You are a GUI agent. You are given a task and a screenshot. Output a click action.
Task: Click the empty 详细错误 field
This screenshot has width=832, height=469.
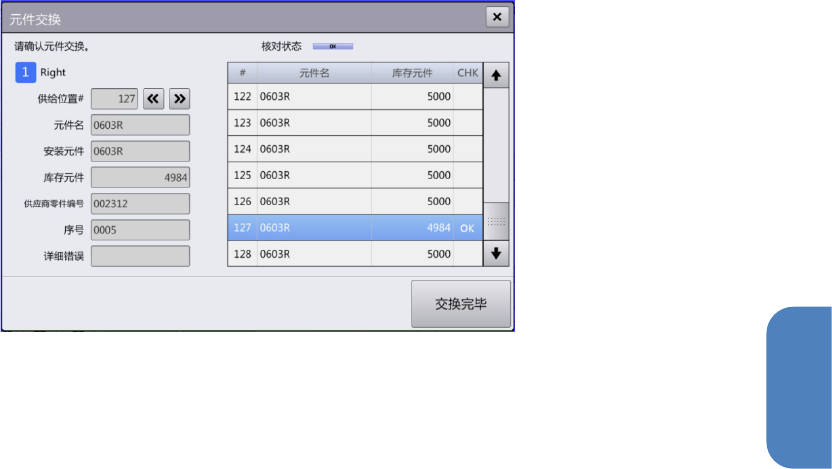pyautogui.click(x=140, y=256)
